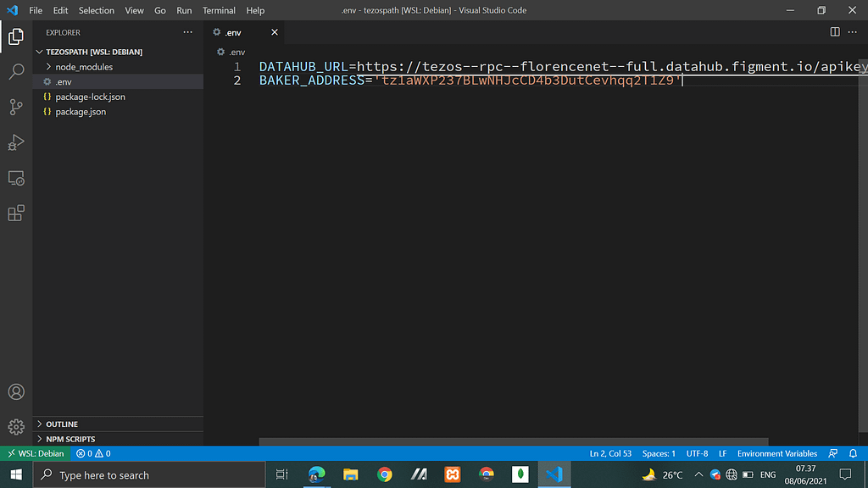Screen dimensions: 868x488
Task: Click the WSL: Debian remote indicator
Action: pos(36,453)
